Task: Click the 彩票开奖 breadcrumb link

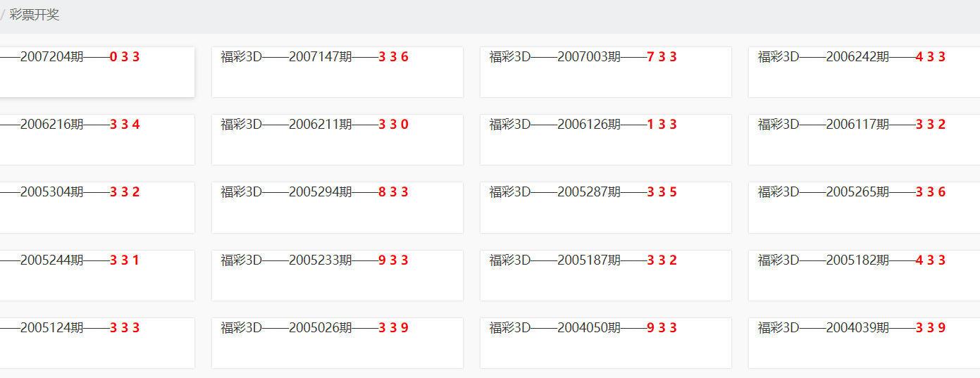Action: pos(35,15)
